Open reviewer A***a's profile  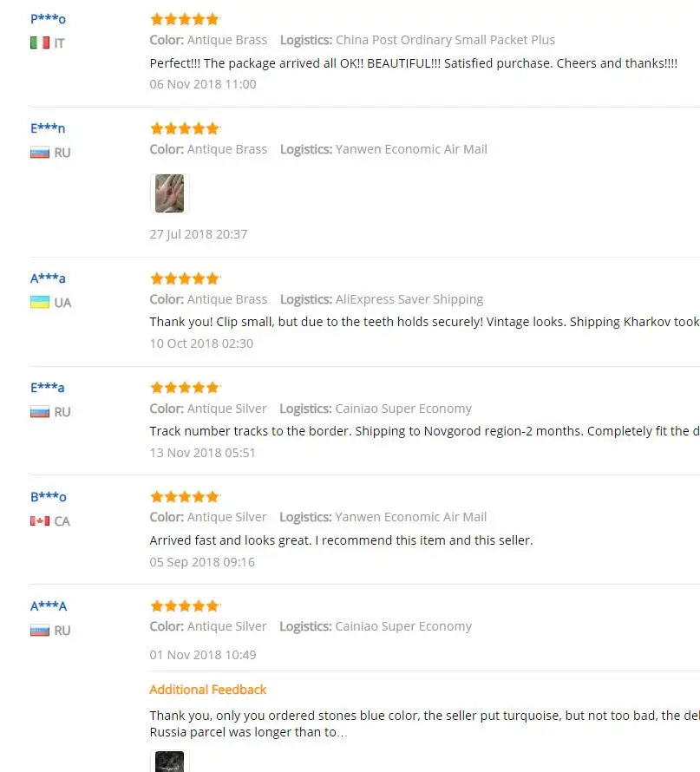(48, 278)
